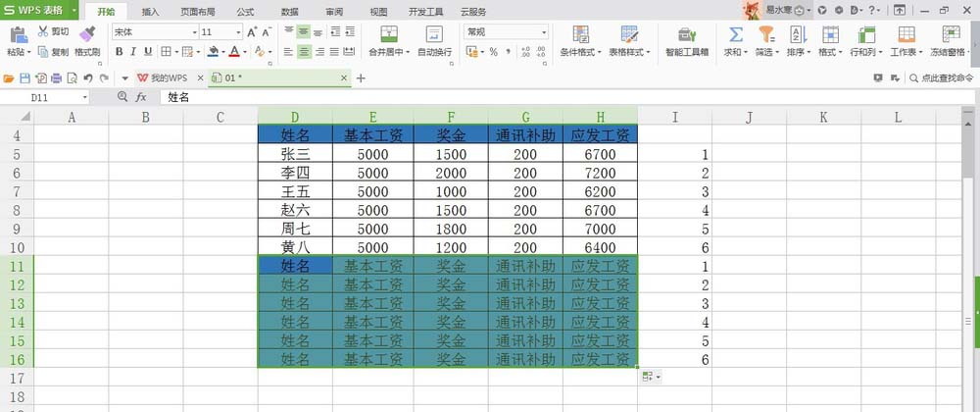Click the Sum (求和) sigma icon
The height and width of the screenshot is (412, 980).
click(736, 34)
